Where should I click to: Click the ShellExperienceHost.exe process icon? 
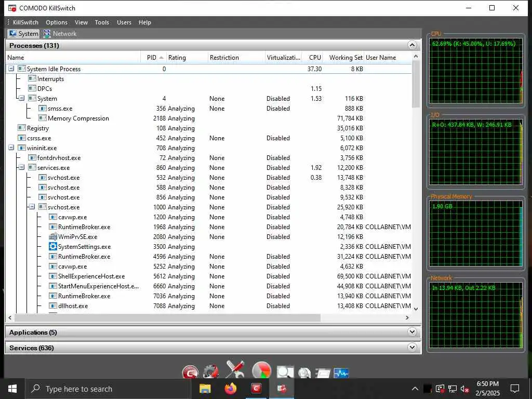pyautogui.click(x=52, y=276)
